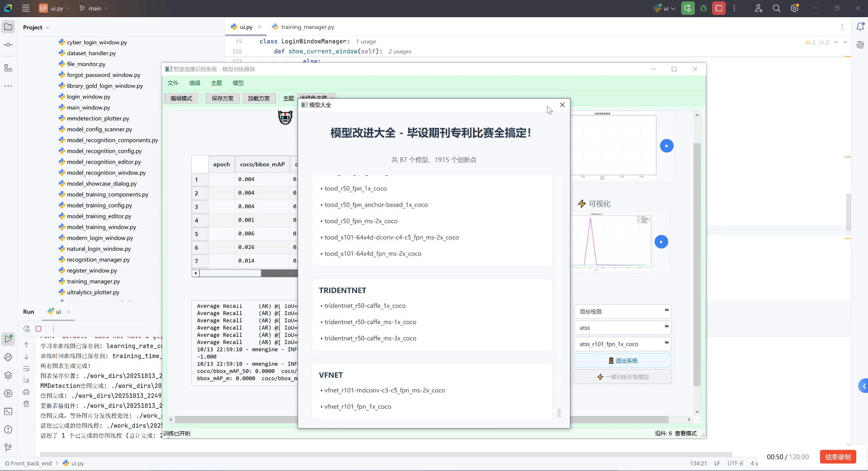Image resolution: width=868 pixels, height=471 pixels.
Task: Open the ui run configuration dropdown
Action: (665, 8)
